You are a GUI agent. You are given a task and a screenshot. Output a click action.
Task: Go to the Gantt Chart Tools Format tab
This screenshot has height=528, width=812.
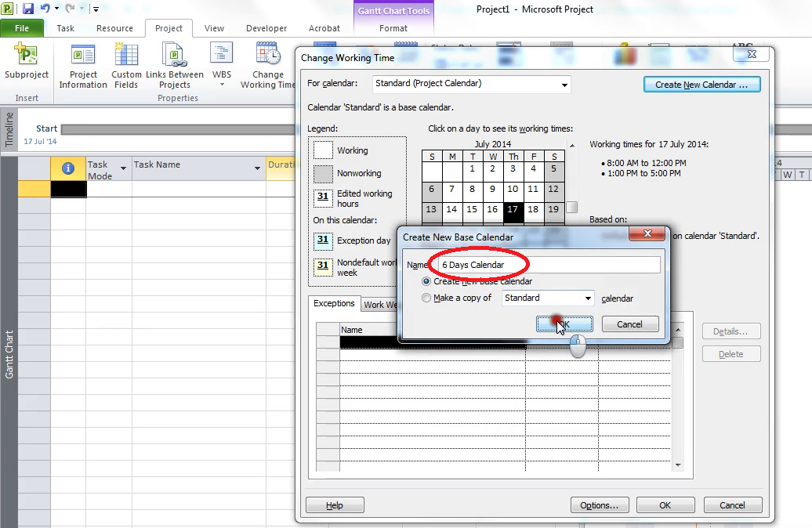(x=393, y=27)
